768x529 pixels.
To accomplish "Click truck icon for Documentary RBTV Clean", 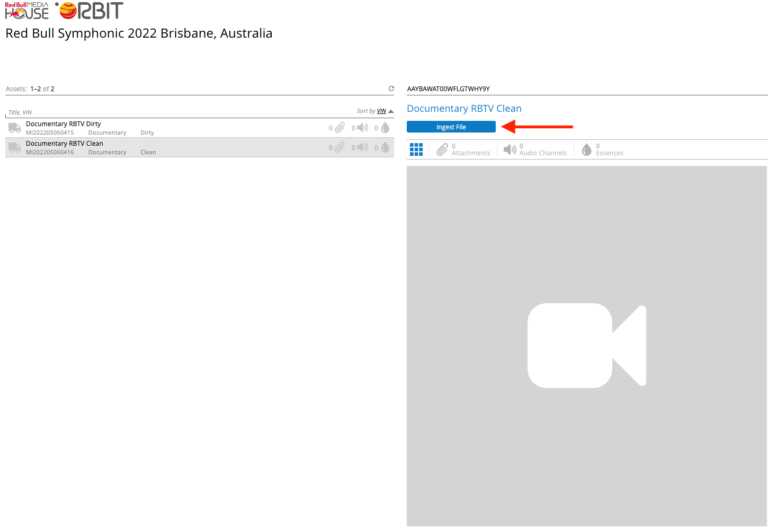I will [x=14, y=147].
